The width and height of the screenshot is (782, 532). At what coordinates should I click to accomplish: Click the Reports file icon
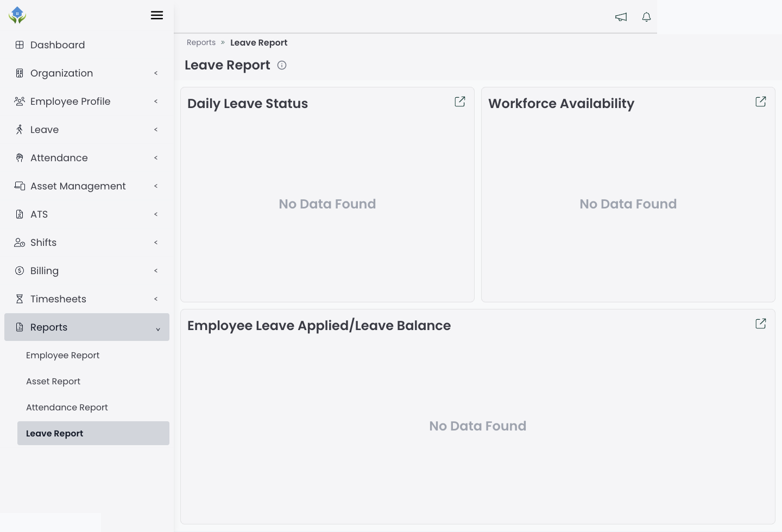point(20,327)
